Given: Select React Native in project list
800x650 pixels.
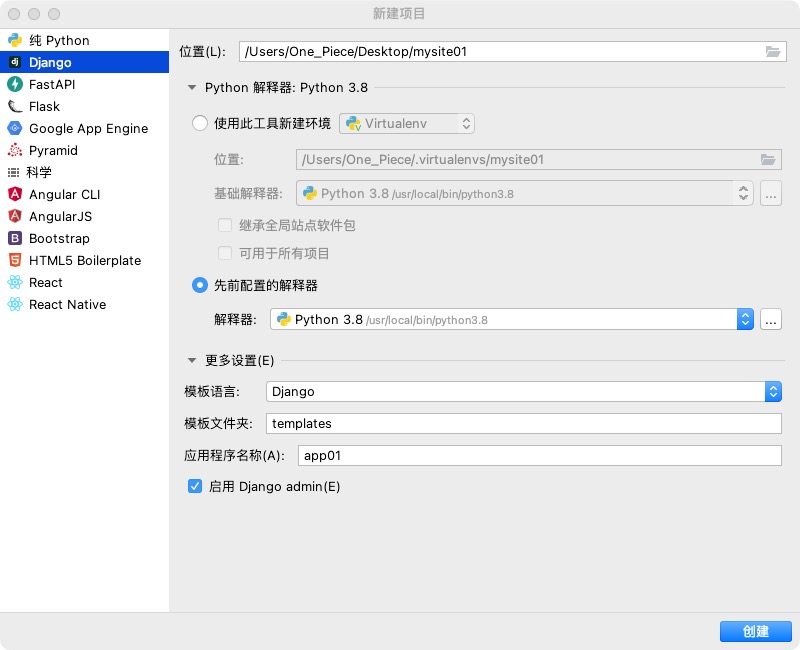Looking at the screenshot, I should pyautogui.click(x=67, y=305).
